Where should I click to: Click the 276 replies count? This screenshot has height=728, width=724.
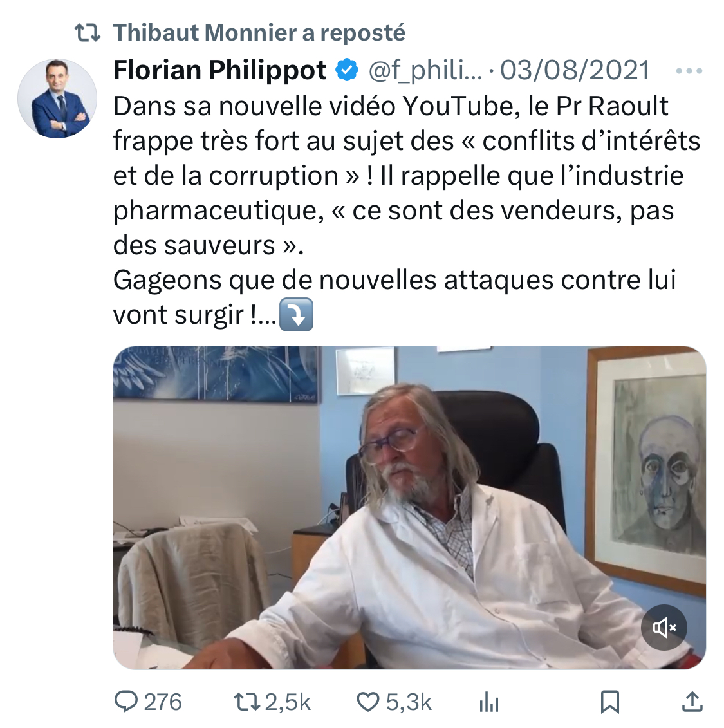click(162, 702)
